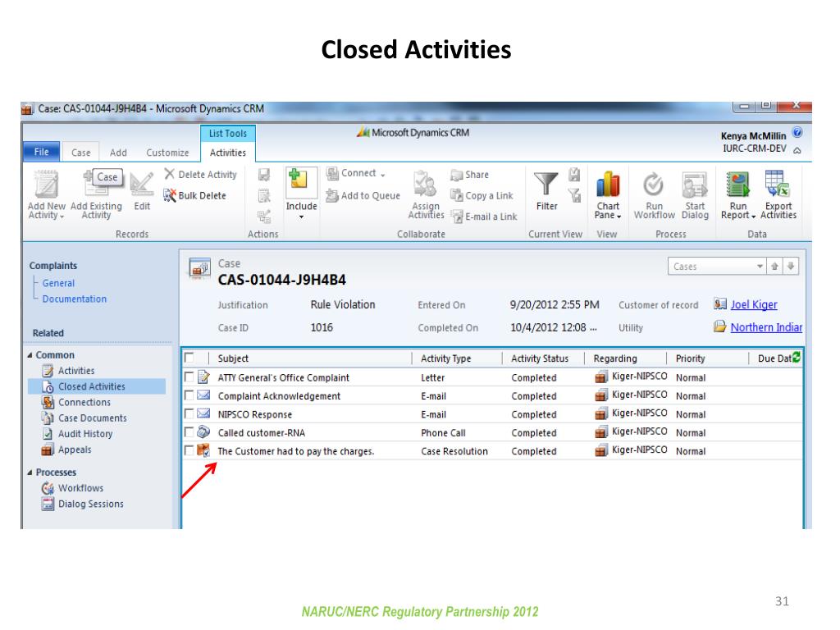Share the activity record

pos(470,175)
